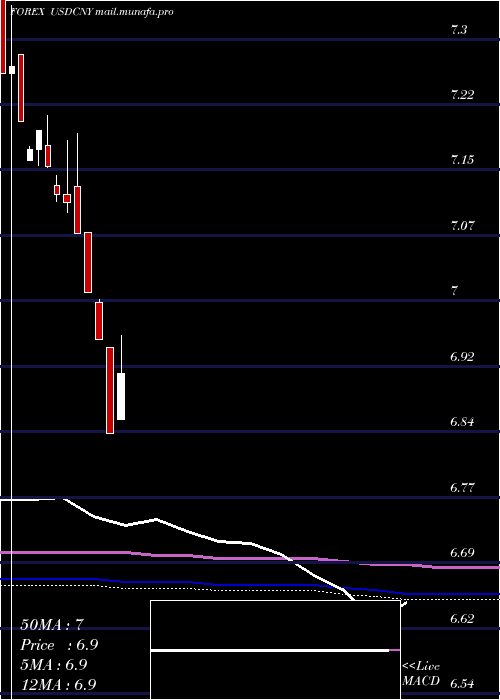Image resolution: width=500 pixels, height=700 pixels.
Task: Click the 'FOREX USDCNY mail.munafa.pro' title text
Action: tap(92, 12)
